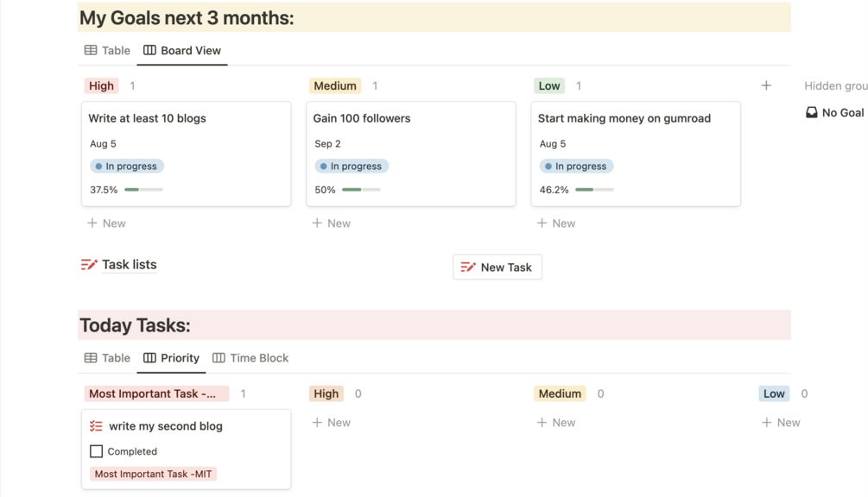The height and width of the screenshot is (497, 868).
Task: Select the Priority tab in Today Tasks
Action: [x=171, y=358]
